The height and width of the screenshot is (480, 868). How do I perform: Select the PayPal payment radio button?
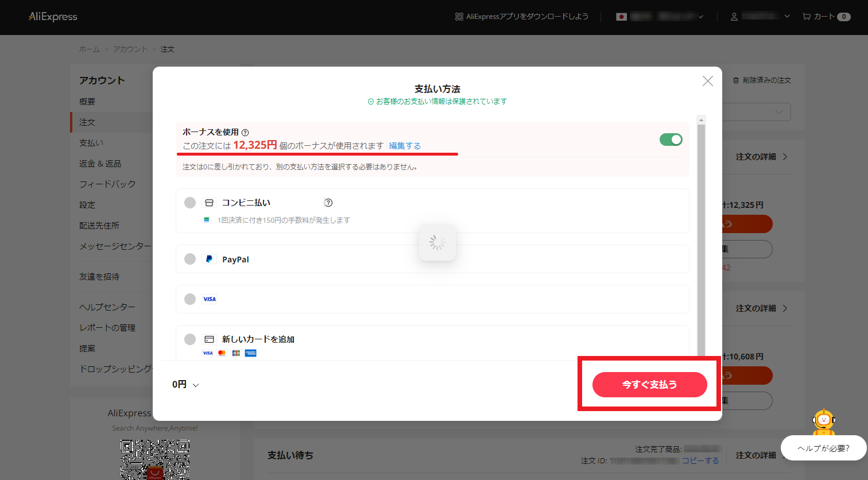189,259
